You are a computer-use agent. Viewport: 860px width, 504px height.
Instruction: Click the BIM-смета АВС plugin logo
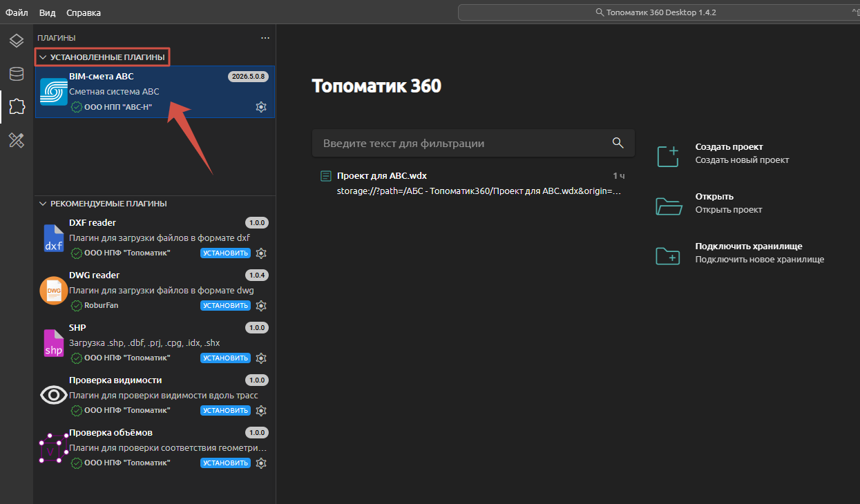tap(53, 92)
